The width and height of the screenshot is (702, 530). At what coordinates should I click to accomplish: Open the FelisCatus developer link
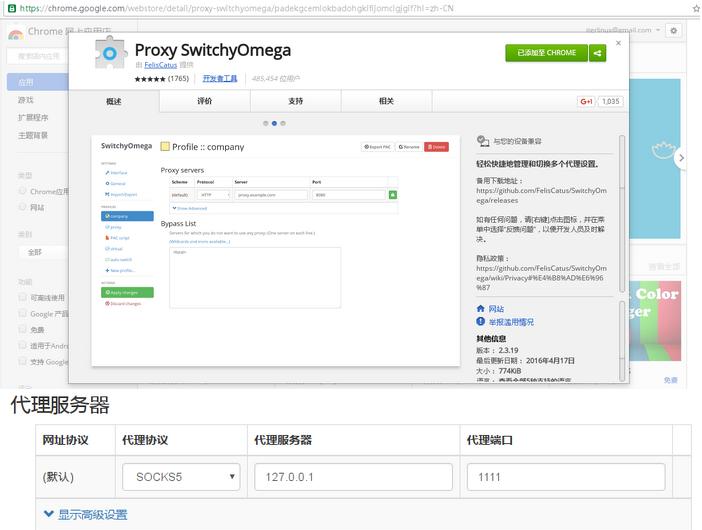coord(160,65)
